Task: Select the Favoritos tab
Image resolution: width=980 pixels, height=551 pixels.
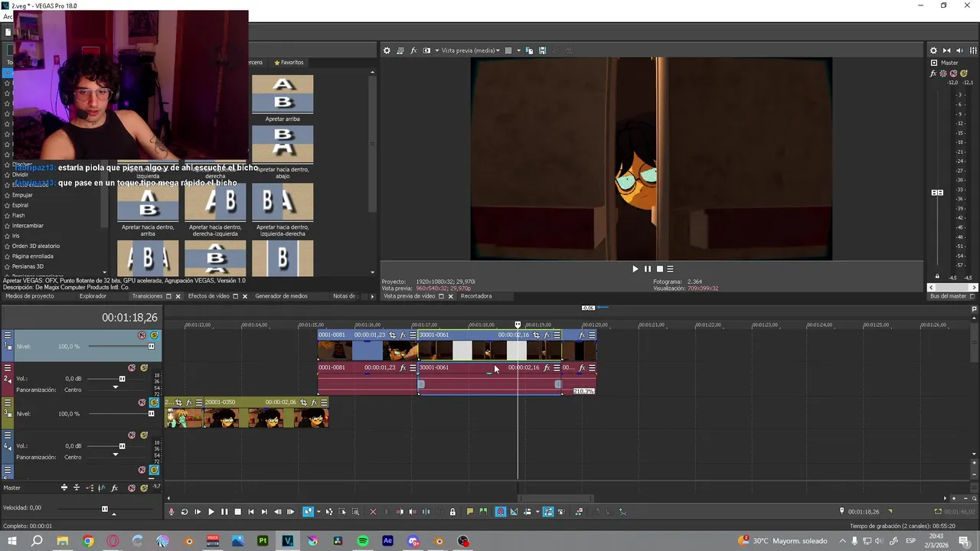Action: click(x=289, y=63)
